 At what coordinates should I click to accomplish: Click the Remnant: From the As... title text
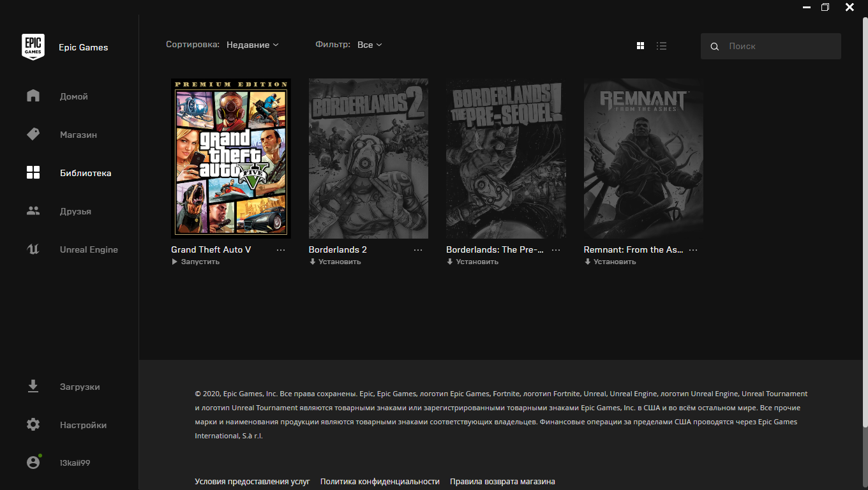pyautogui.click(x=633, y=249)
